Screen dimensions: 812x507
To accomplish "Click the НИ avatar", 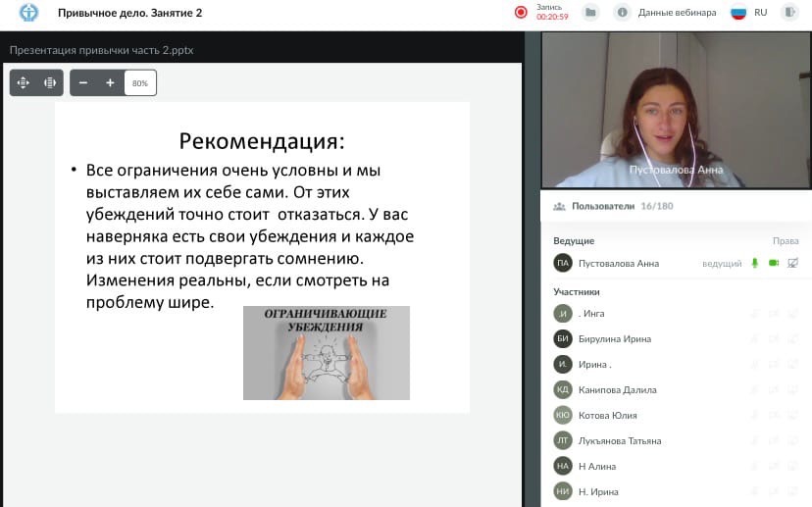I will pyautogui.click(x=563, y=491).
